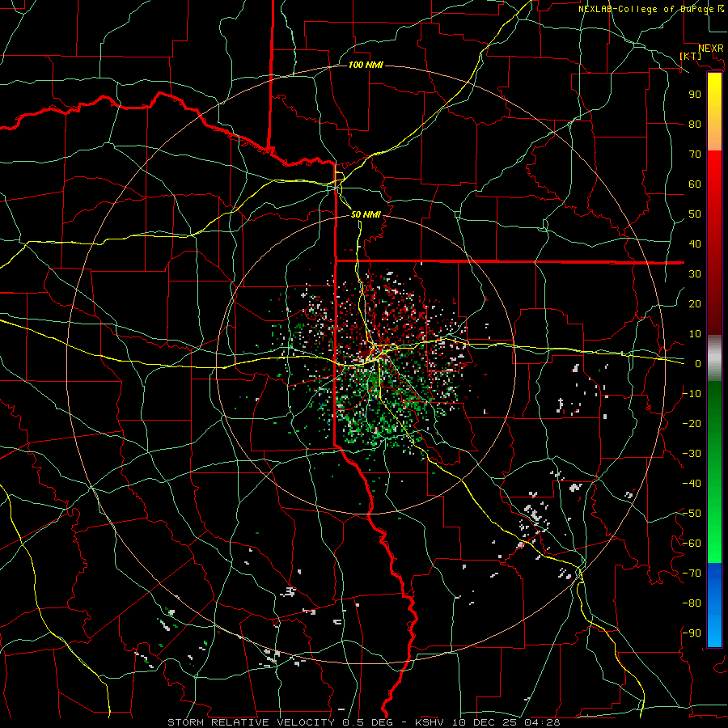Click the -90 value on velocity scale
The height and width of the screenshot is (728, 728).
coord(692,633)
